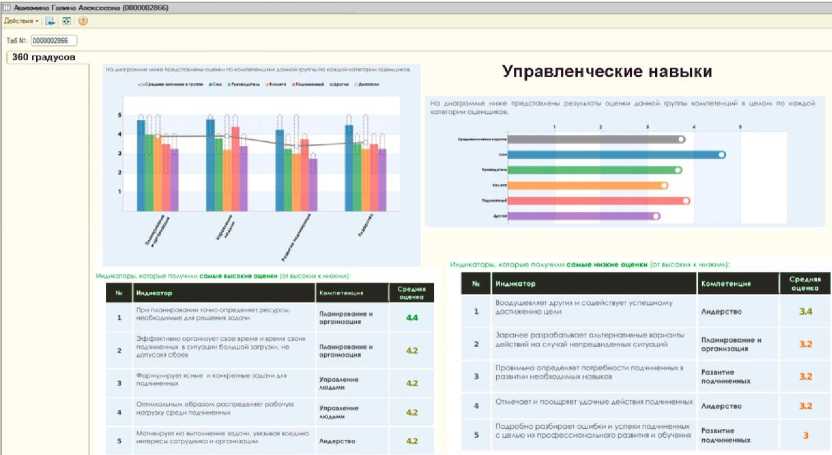The width and height of the screenshot is (832, 455).
Task: Open the orange help toolbar icon
Action: [83, 21]
